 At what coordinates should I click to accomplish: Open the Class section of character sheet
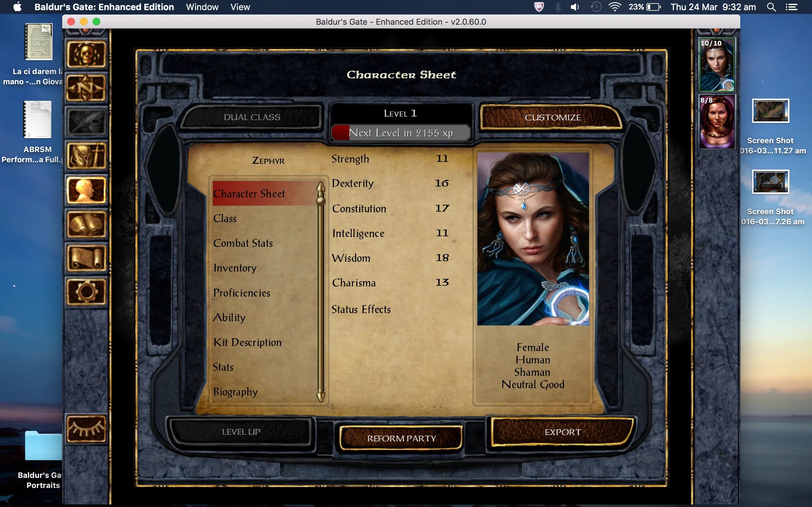pyautogui.click(x=225, y=218)
